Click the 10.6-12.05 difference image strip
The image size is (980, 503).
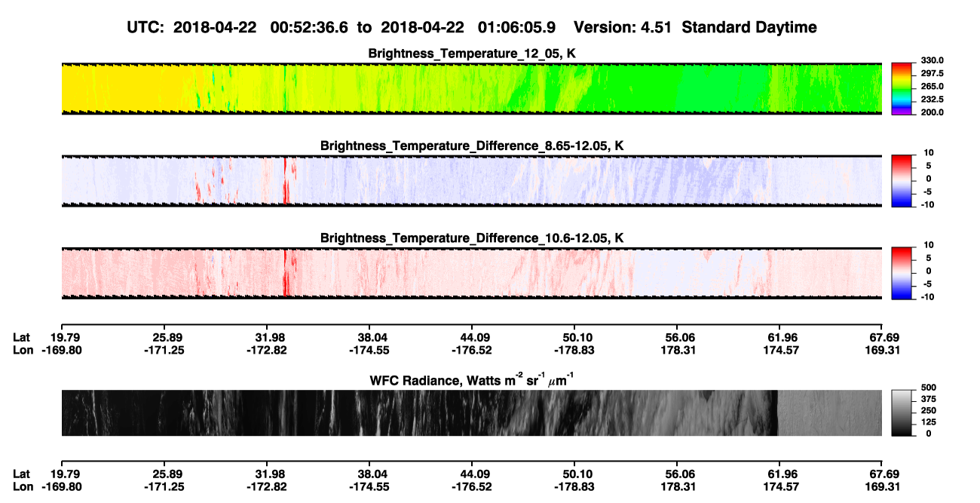pyautogui.click(x=472, y=274)
